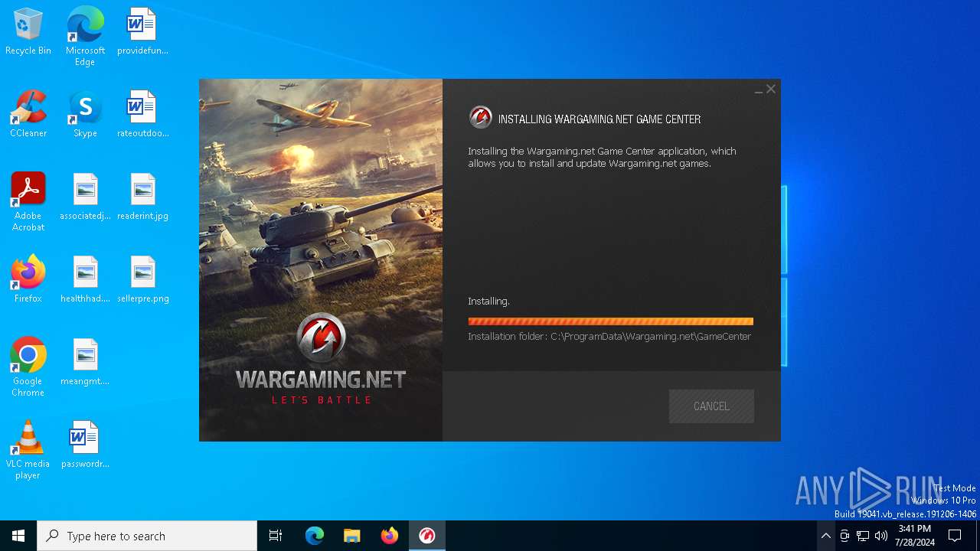Image resolution: width=980 pixels, height=551 pixels.
Task: Open File Explorer from the taskbar
Action: 352,536
